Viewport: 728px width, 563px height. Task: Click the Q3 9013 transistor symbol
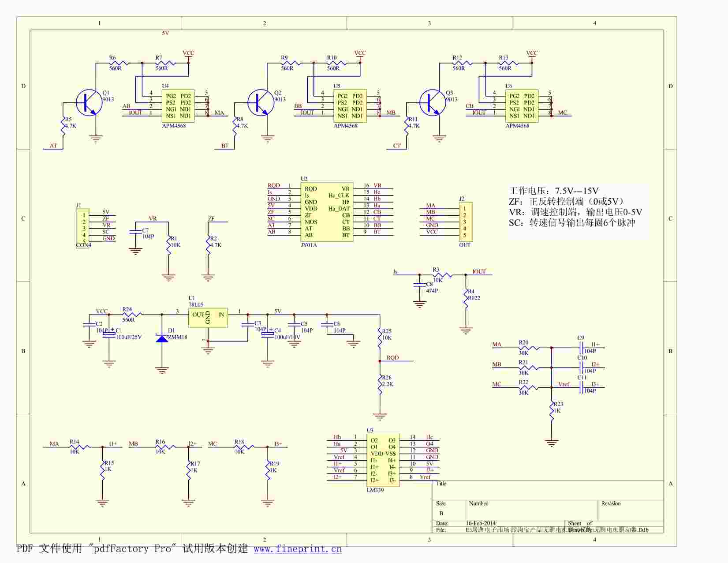(x=432, y=103)
